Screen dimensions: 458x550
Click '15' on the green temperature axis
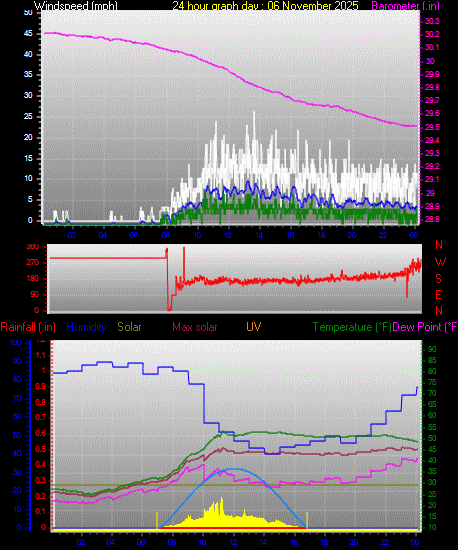[x=432, y=516]
